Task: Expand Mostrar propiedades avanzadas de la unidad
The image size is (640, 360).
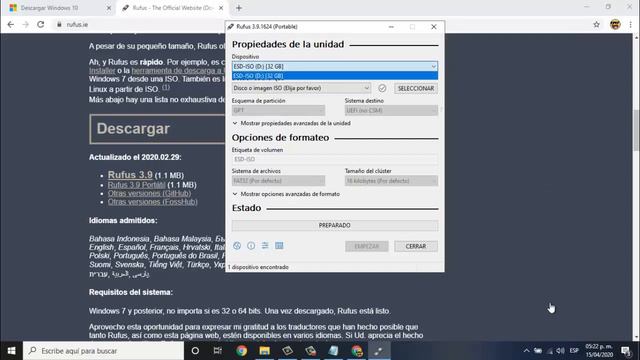Action: [x=291, y=123]
